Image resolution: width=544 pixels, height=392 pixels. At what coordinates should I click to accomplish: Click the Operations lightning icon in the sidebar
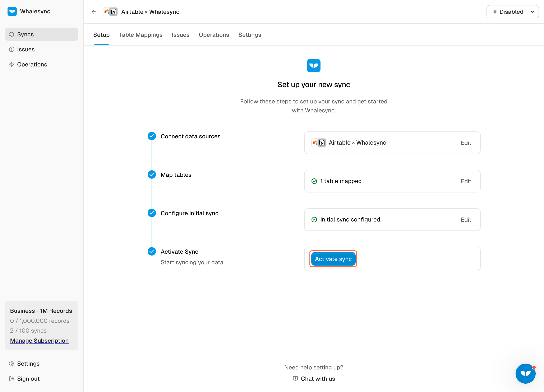point(12,65)
